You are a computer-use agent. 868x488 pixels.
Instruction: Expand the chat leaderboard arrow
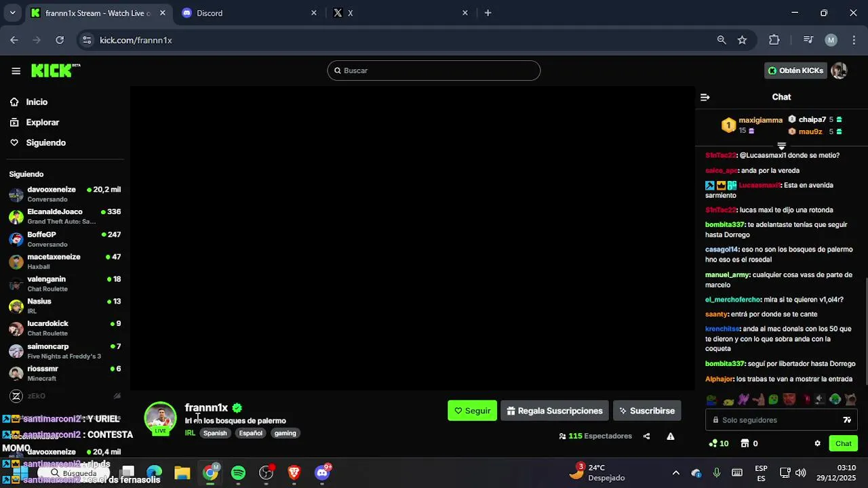pyautogui.click(x=781, y=146)
